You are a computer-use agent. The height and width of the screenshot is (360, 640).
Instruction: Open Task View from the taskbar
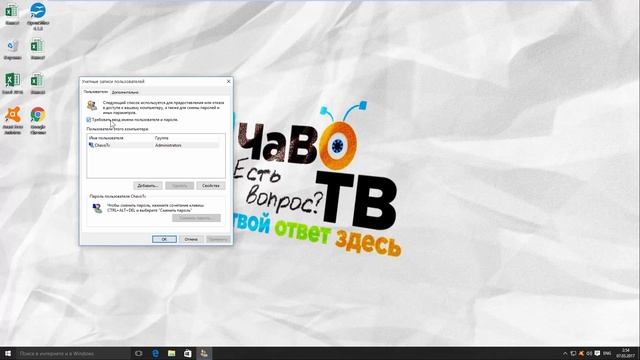point(139,353)
